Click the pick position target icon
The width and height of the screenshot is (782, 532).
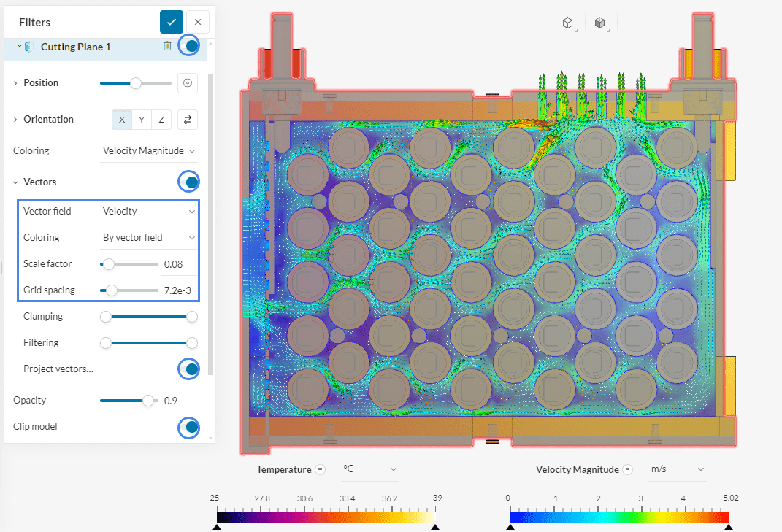click(188, 83)
